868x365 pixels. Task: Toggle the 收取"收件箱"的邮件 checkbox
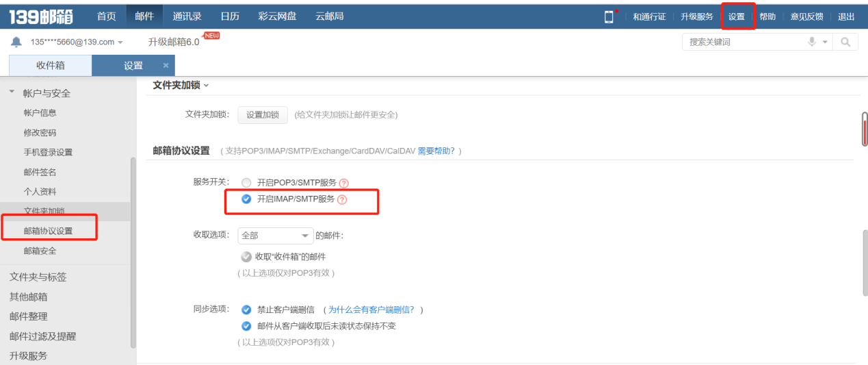(x=246, y=257)
